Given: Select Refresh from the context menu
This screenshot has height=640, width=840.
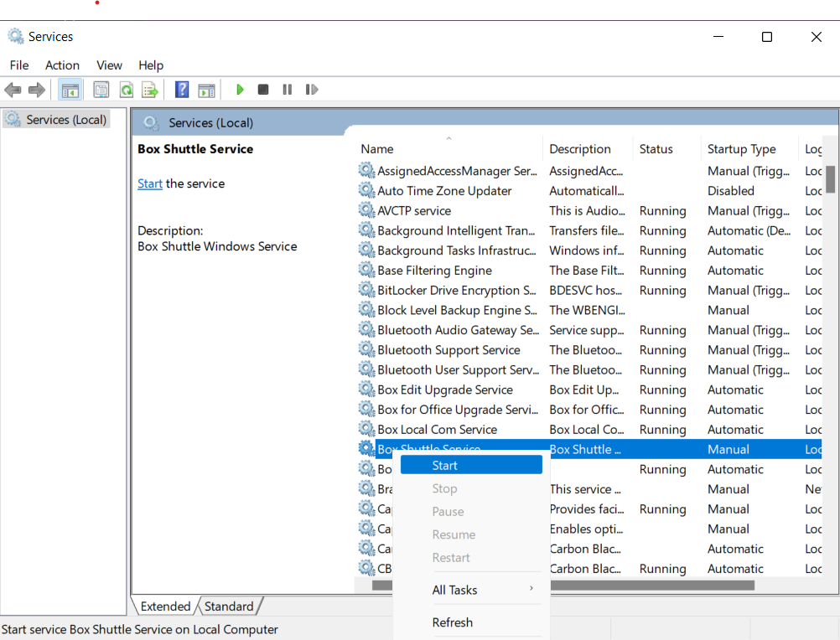Looking at the screenshot, I should (453, 622).
